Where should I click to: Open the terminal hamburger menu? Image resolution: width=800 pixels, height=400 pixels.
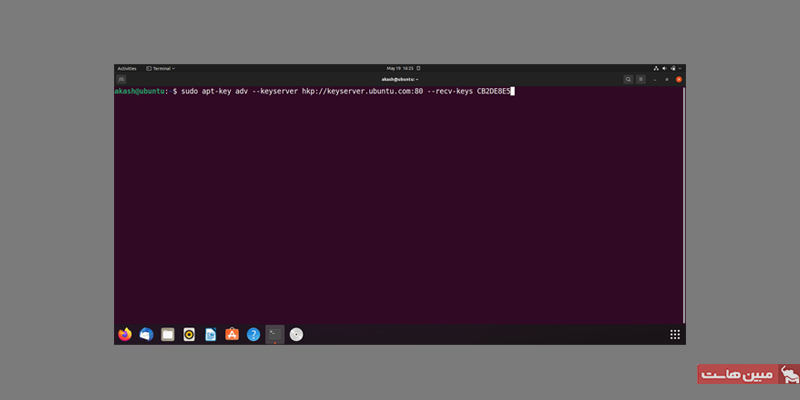[x=642, y=78]
